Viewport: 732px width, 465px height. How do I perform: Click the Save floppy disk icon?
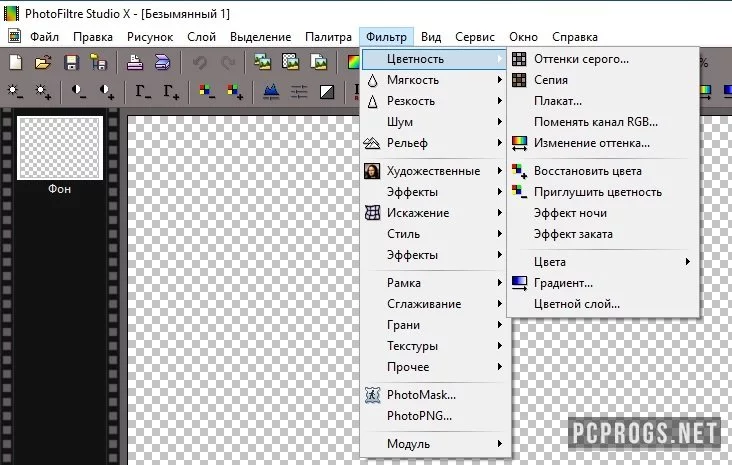[x=71, y=62]
